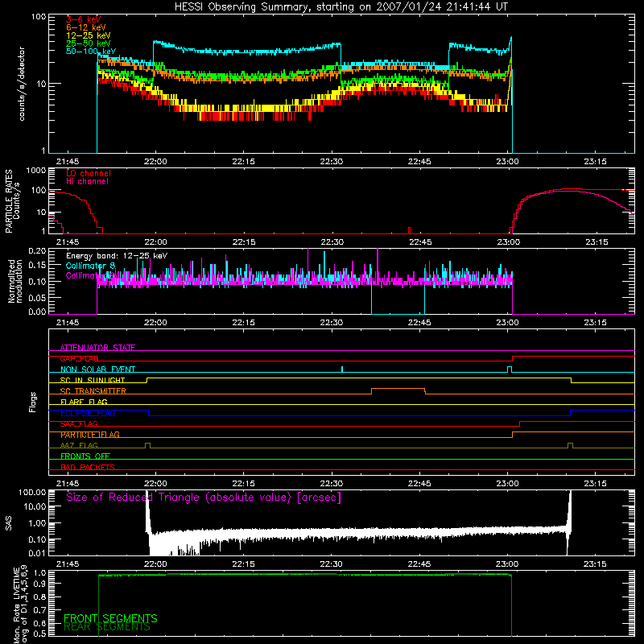
Task: Click the SAS axis label
Action: click(x=8, y=523)
